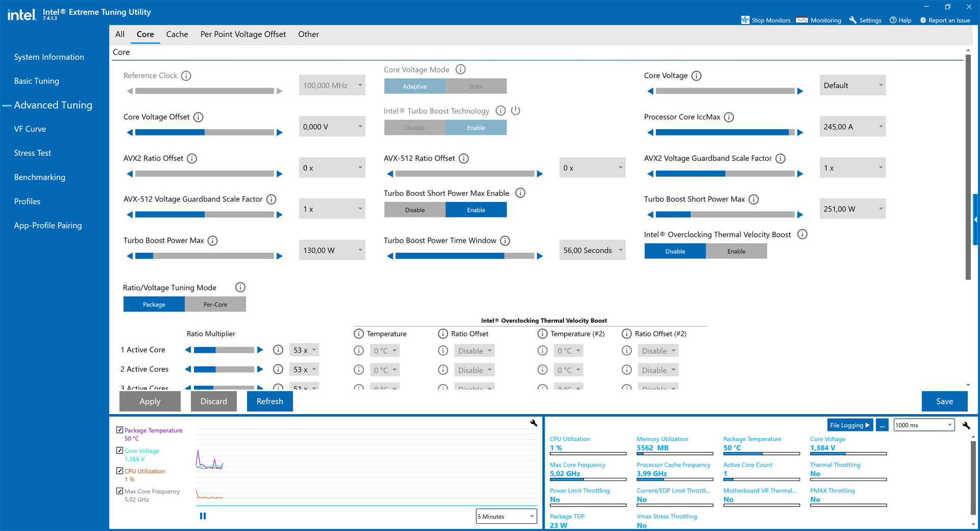This screenshot has height=531, width=980.
Task: Open Help in the top bar
Action: 900,20
